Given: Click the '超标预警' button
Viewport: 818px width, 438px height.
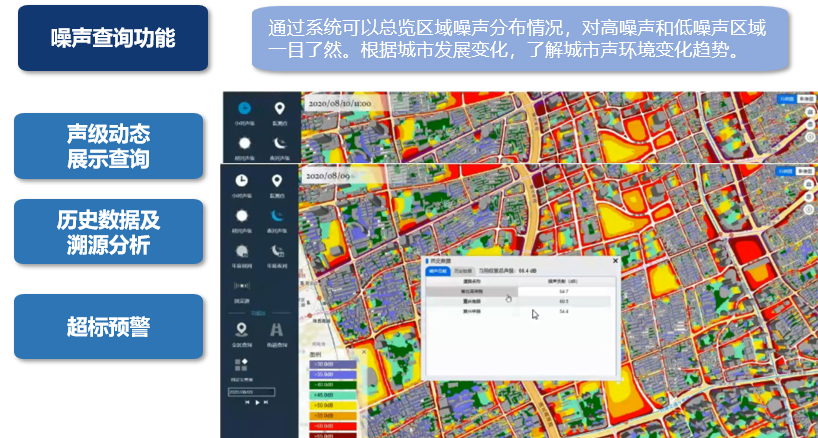Looking at the screenshot, I should coord(108,326).
